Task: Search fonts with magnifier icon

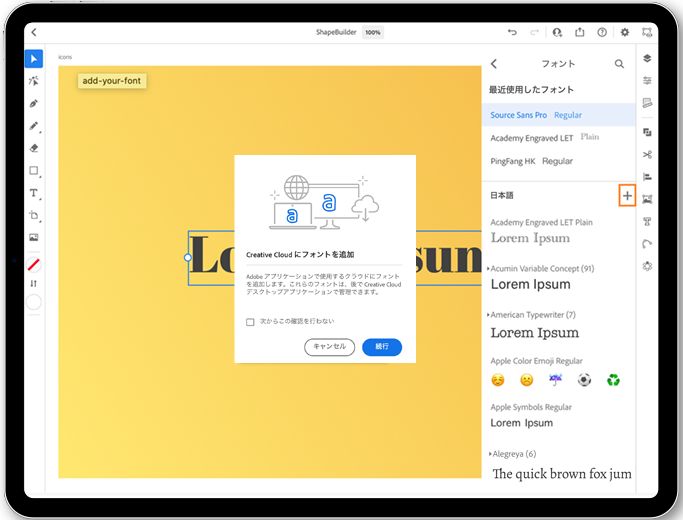Action: (619, 64)
